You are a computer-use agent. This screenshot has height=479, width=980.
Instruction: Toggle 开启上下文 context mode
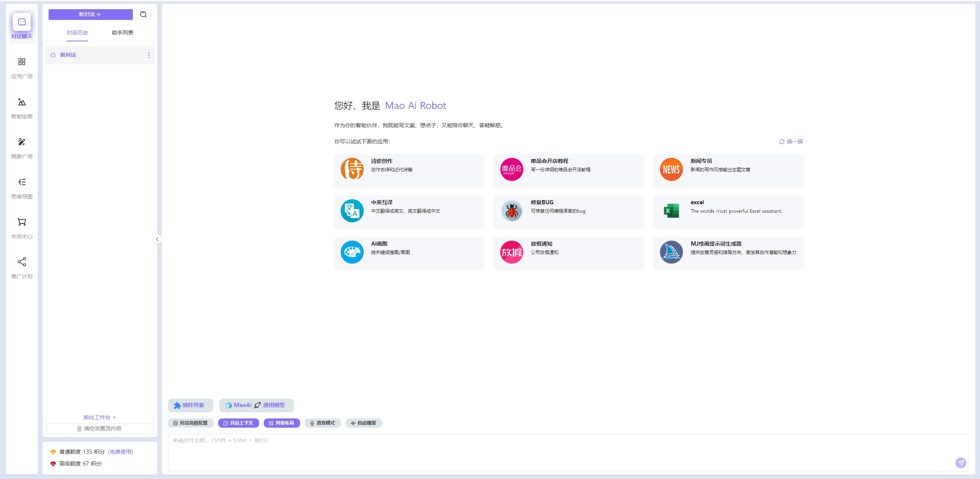pyautogui.click(x=238, y=423)
